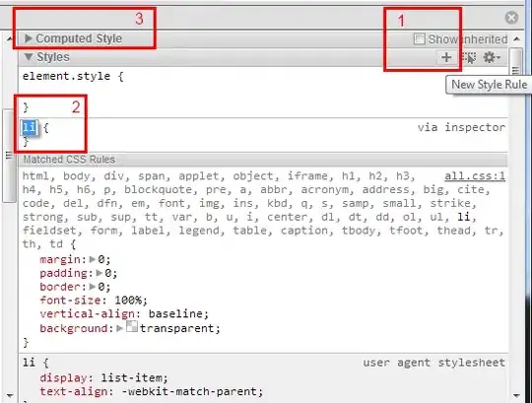This screenshot has height=403, width=532.
Task: Click the scroll down arrow on right scrollbar
Action: pos(516,395)
